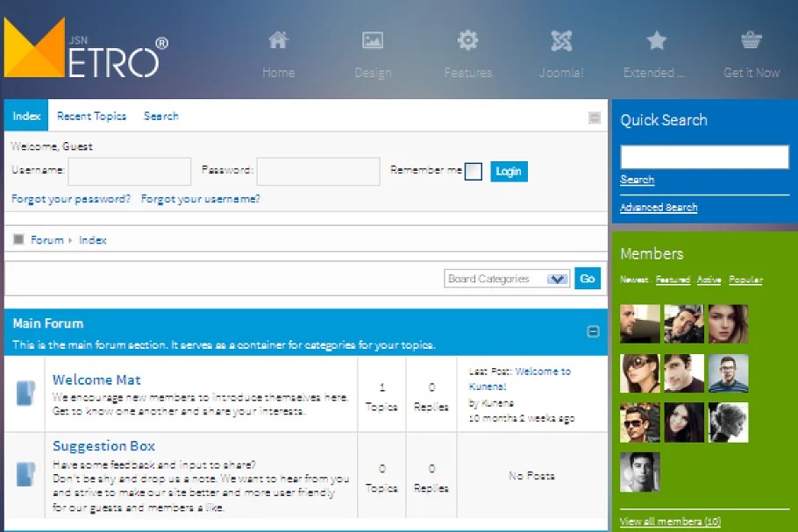798x532 pixels.
Task: Click the Welcome Mat category folder icon
Action: [25, 394]
